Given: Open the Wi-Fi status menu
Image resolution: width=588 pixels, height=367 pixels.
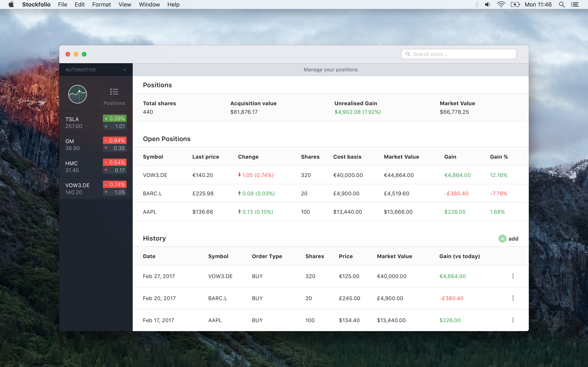Looking at the screenshot, I should pyautogui.click(x=501, y=5).
